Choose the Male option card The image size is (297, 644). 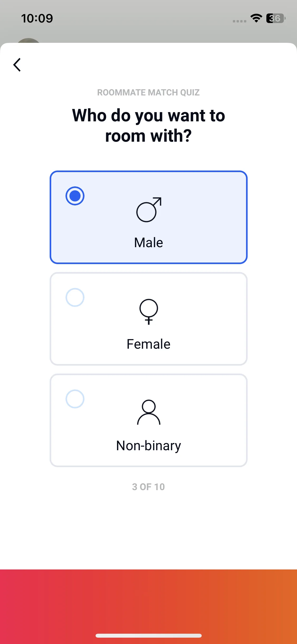[x=149, y=217]
